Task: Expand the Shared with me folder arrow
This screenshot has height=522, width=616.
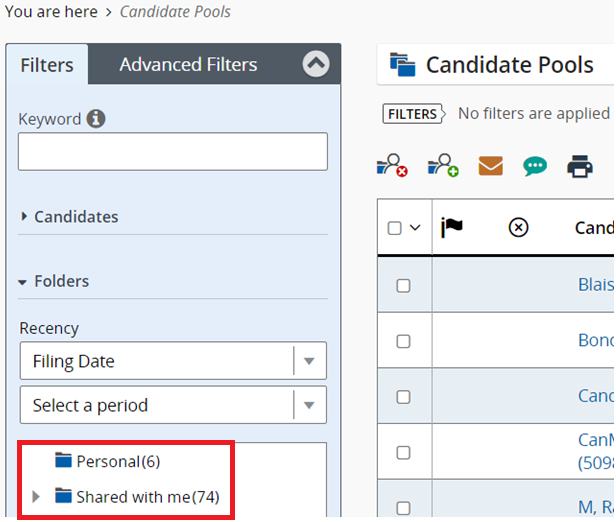Action: (37, 496)
